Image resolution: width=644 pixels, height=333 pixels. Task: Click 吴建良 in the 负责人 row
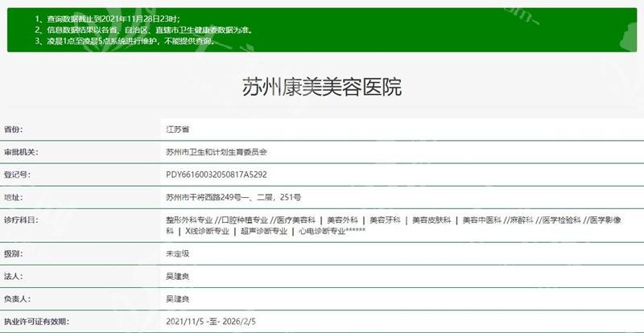(x=177, y=299)
